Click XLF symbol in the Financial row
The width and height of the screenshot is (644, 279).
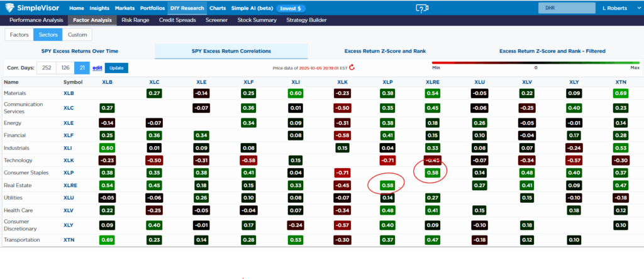click(69, 135)
